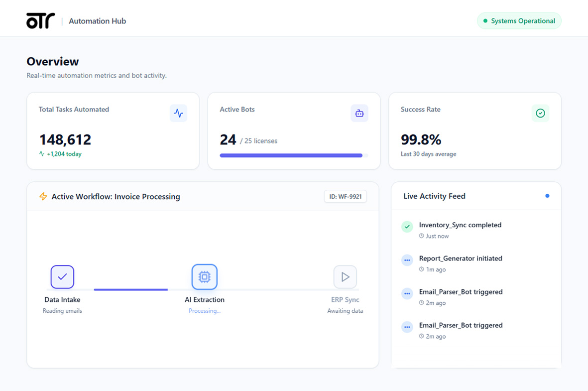Click the Just now timestamp
This screenshot has height=391, width=588.
tap(437, 236)
